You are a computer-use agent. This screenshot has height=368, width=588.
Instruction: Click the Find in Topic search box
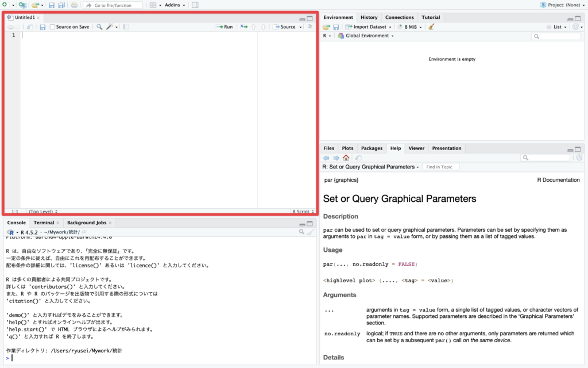(440, 167)
